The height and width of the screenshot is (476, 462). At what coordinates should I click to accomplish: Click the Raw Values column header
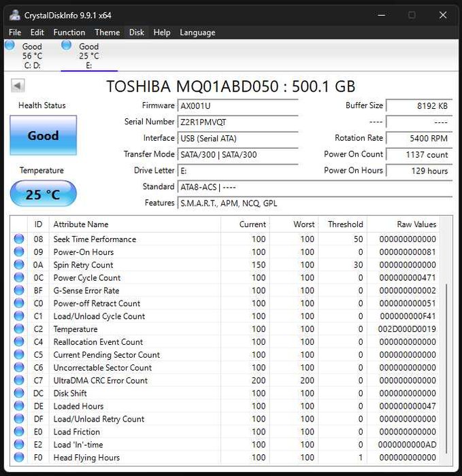pos(403,224)
